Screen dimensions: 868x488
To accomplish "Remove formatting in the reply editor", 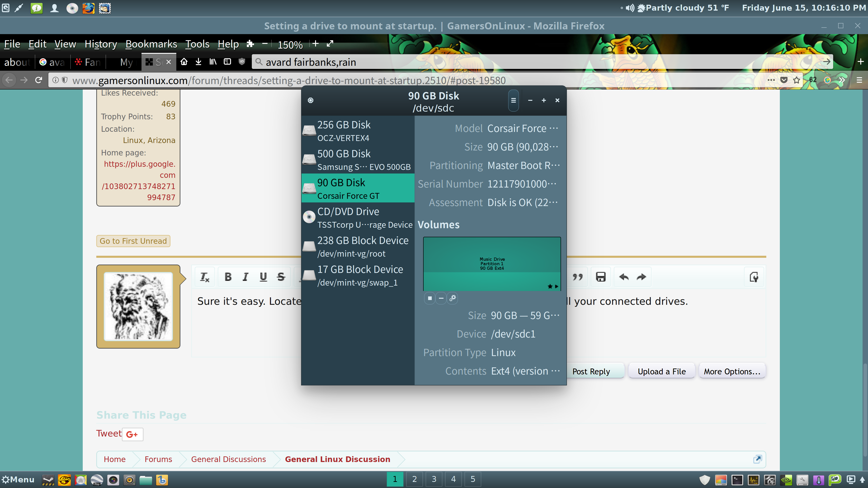I will click(x=205, y=277).
